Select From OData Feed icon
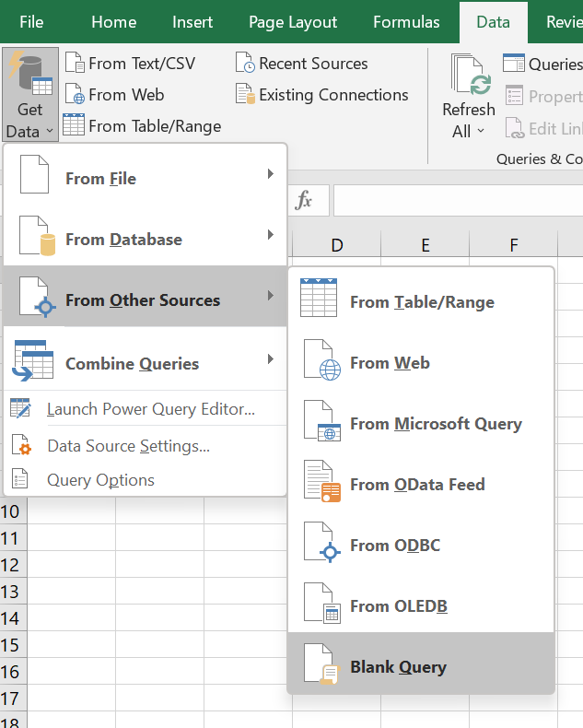 click(x=322, y=484)
